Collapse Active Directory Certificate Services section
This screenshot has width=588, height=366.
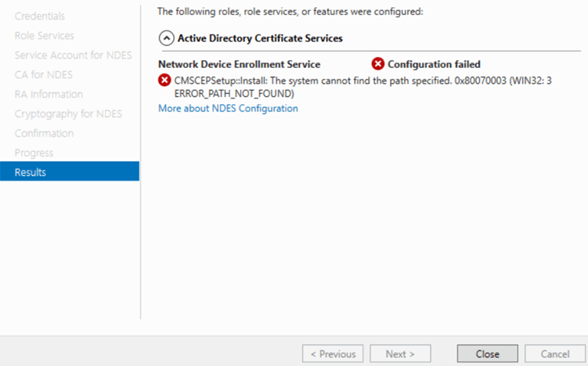[166, 38]
